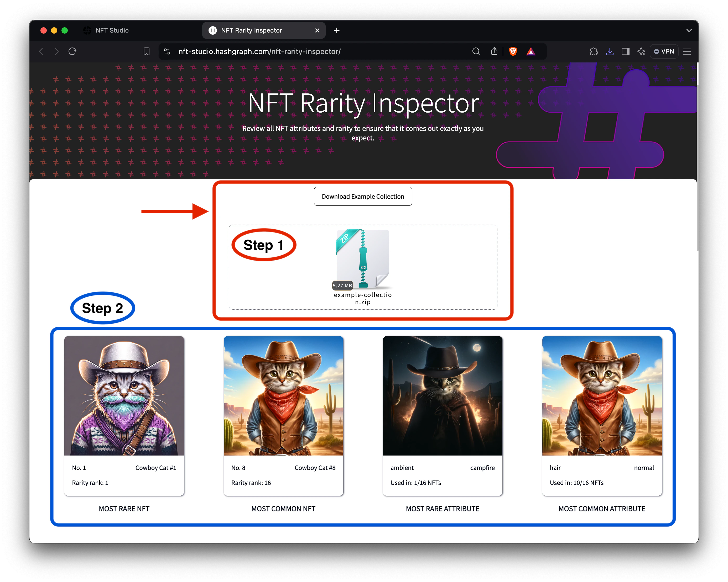728x582 pixels.
Task: Open a new tab with plus button
Action: 336,30
